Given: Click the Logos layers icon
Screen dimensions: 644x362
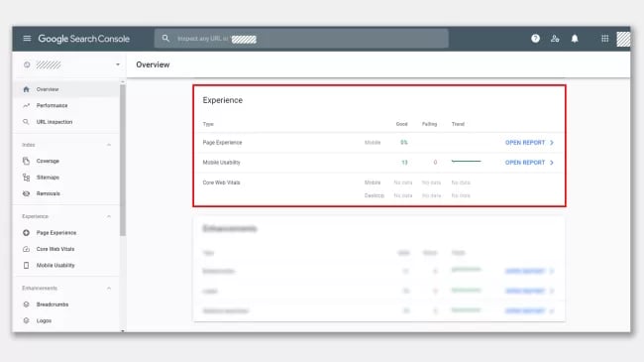Looking at the screenshot, I should [27, 320].
